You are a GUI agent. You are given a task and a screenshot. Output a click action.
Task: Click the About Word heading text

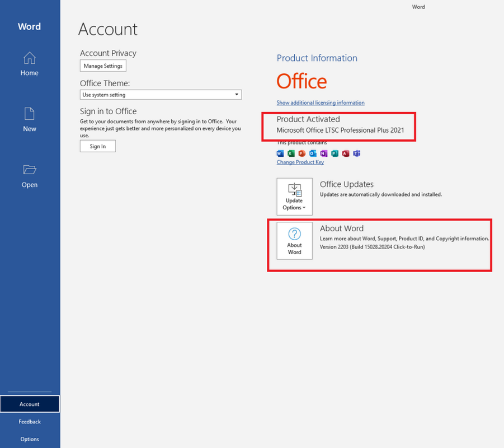point(342,228)
